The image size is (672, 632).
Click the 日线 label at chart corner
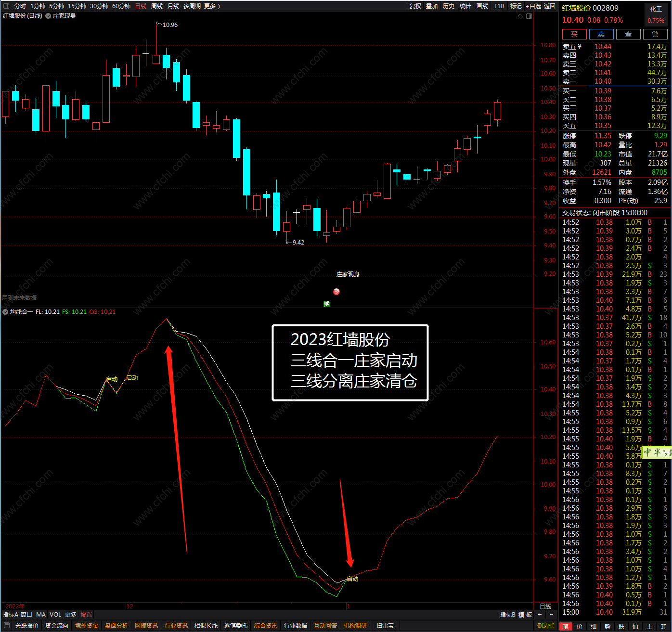coord(545,606)
